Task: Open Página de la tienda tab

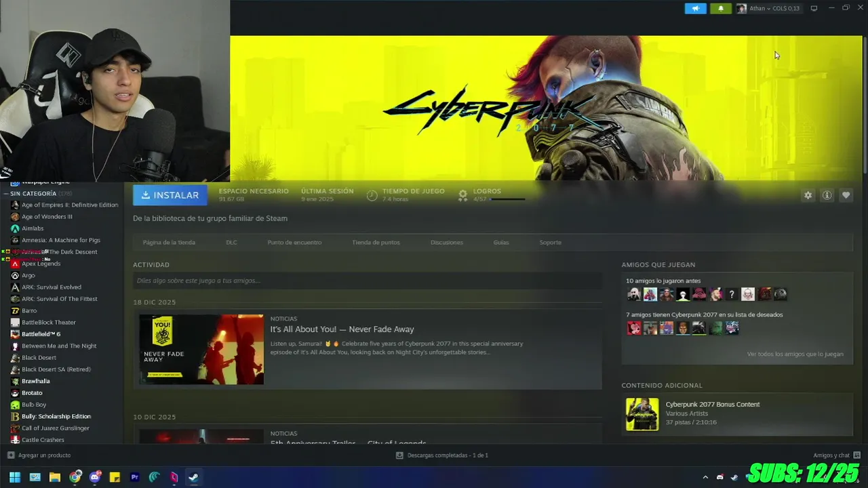Action: tap(169, 242)
